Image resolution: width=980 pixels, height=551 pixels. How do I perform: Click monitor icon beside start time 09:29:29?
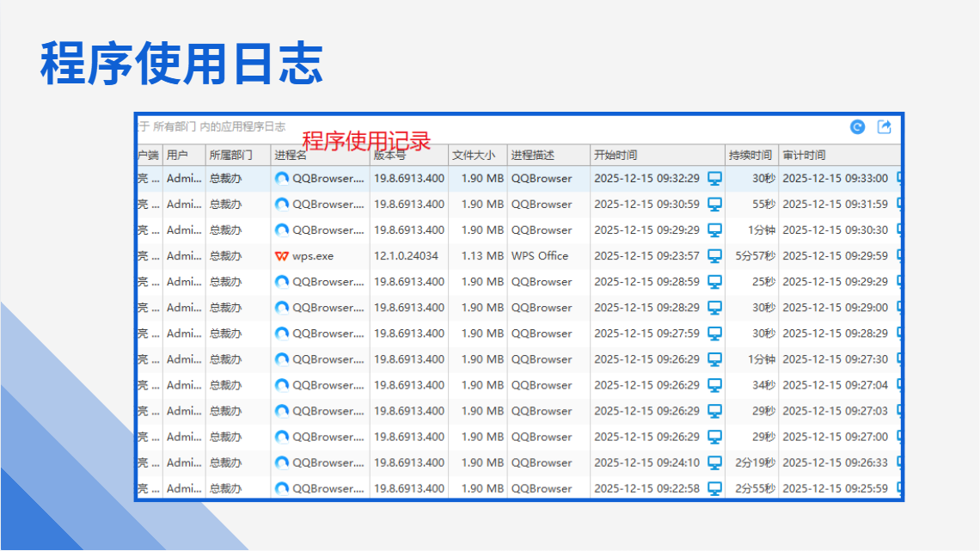(714, 230)
